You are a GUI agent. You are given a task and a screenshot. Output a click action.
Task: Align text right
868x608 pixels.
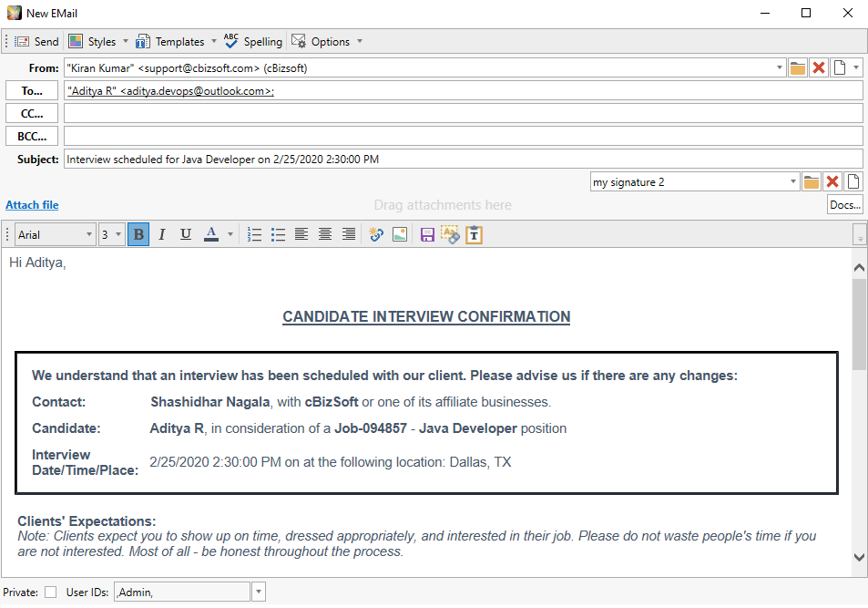349,234
